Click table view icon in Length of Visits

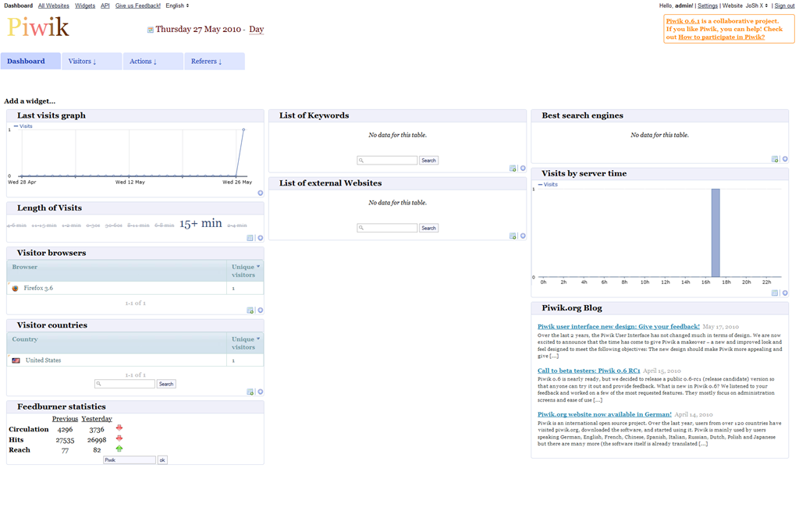coord(250,238)
